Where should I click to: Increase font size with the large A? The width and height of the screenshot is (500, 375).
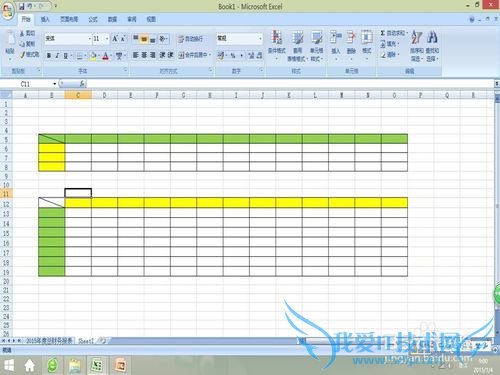tap(115, 39)
